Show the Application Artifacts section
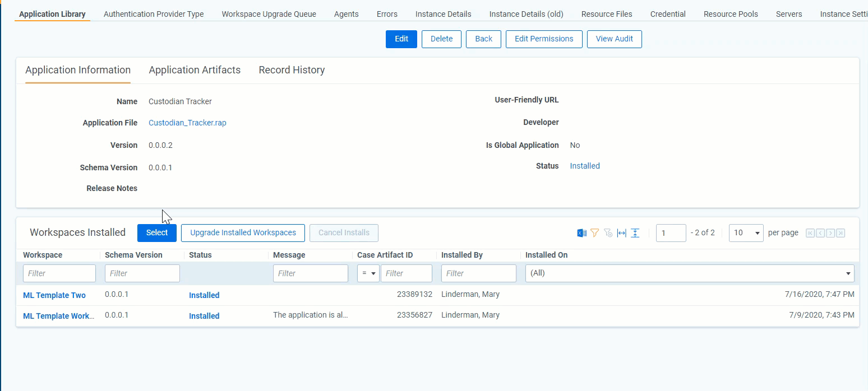 195,70
